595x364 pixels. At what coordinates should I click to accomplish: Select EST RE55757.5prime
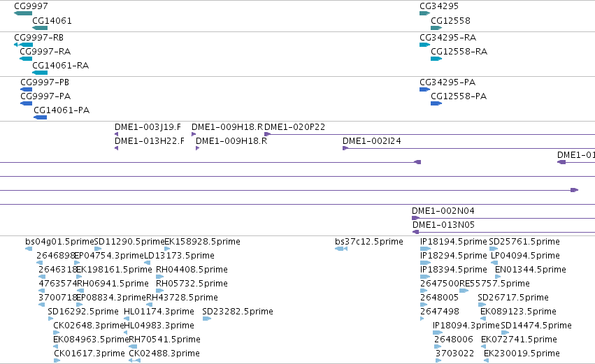[x=494, y=284]
